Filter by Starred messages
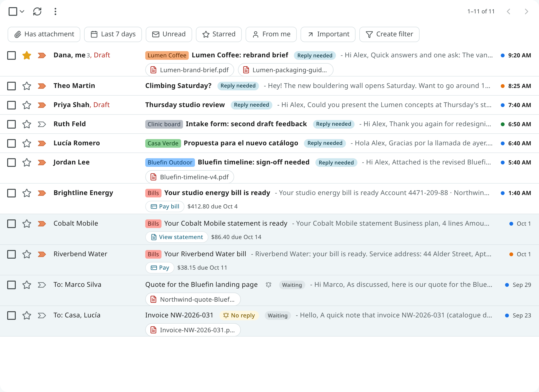 [x=219, y=34]
